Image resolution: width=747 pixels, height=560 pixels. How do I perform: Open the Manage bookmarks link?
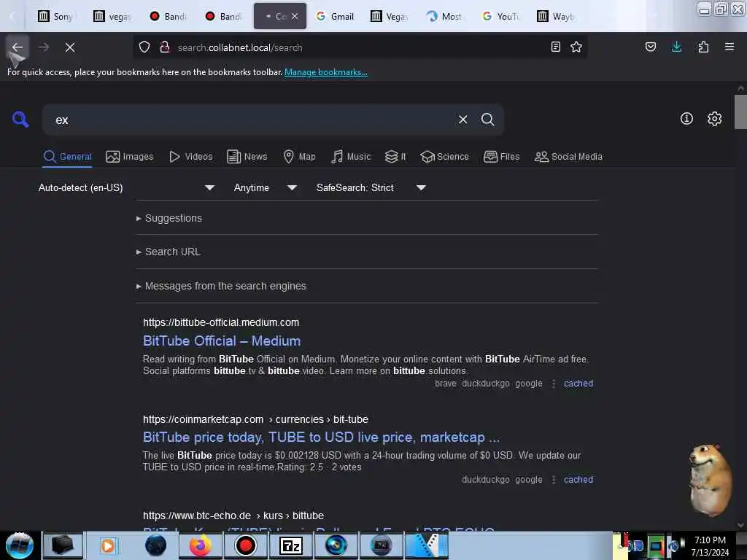[326, 72]
